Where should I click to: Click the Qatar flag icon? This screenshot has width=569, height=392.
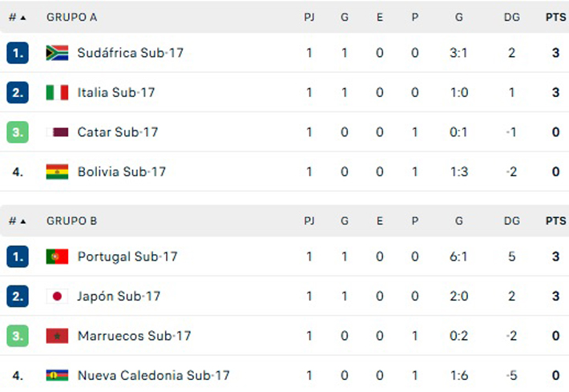pyautogui.click(x=57, y=132)
